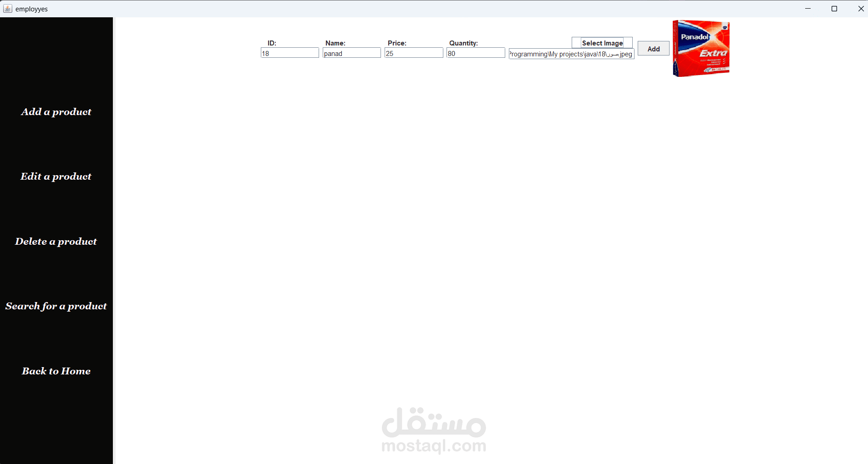Screen dimensions: 868x464
Task: Go Back to Home from sidebar
Action: tap(56, 371)
